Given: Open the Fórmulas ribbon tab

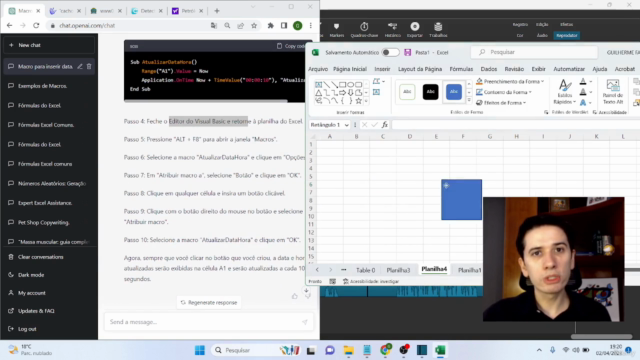Looking at the screenshot, I should pyautogui.click(x=461, y=69).
